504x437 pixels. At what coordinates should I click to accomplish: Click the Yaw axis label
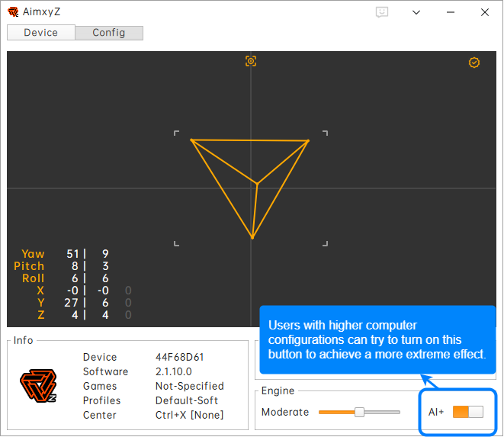33,254
